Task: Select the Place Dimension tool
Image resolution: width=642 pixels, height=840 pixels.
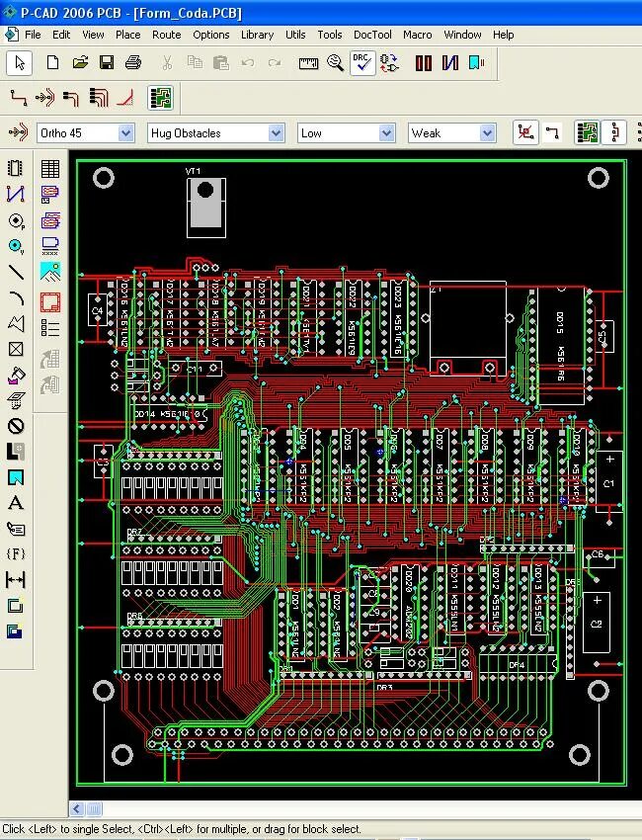Action: [x=16, y=580]
